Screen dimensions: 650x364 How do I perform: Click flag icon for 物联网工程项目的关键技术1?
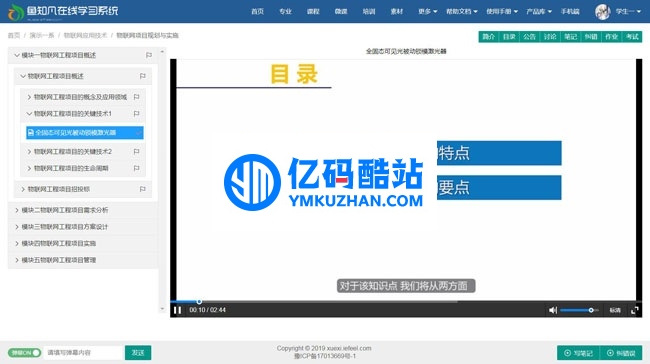point(136,114)
